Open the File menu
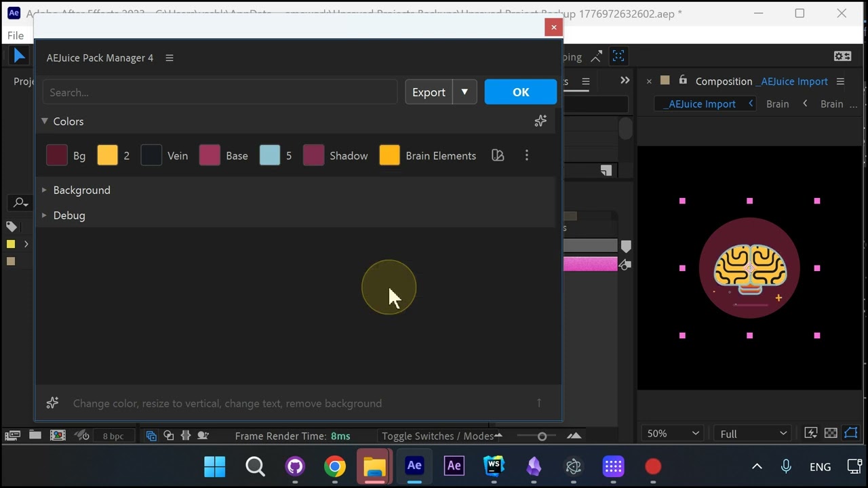 pyautogui.click(x=16, y=35)
